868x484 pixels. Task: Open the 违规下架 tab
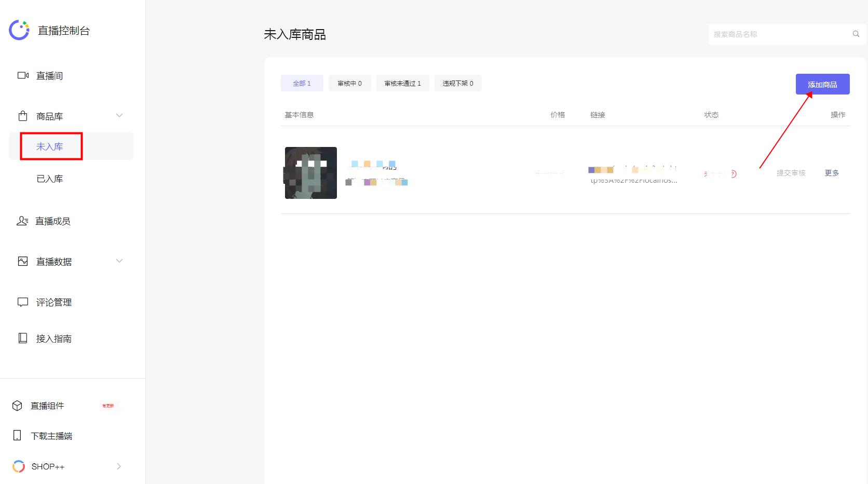(x=457, y=83)
